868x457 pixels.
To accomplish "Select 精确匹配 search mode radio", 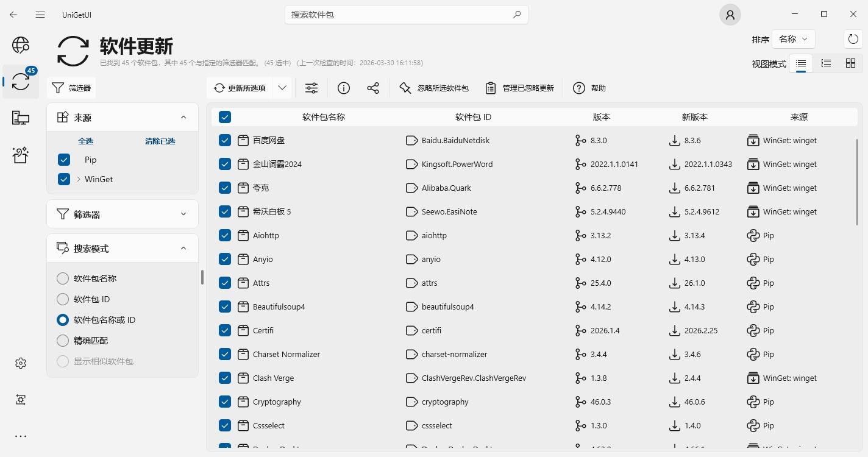I will [x=63, y=341].
